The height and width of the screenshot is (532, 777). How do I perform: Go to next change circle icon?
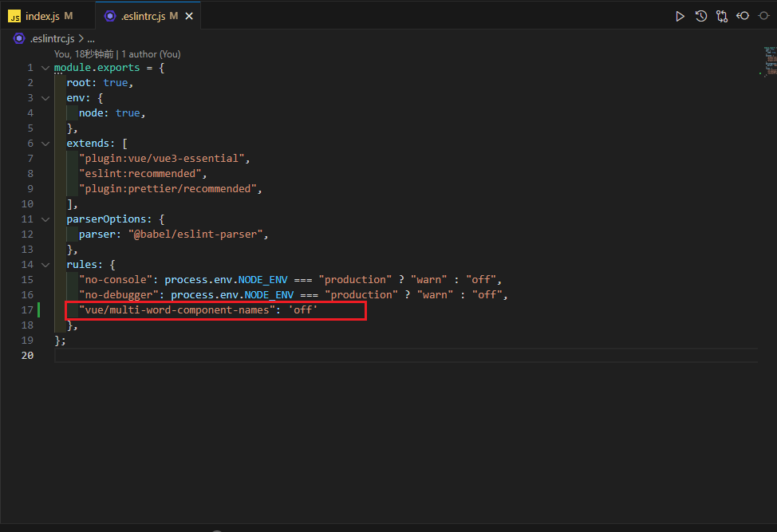tap(763, 16)
